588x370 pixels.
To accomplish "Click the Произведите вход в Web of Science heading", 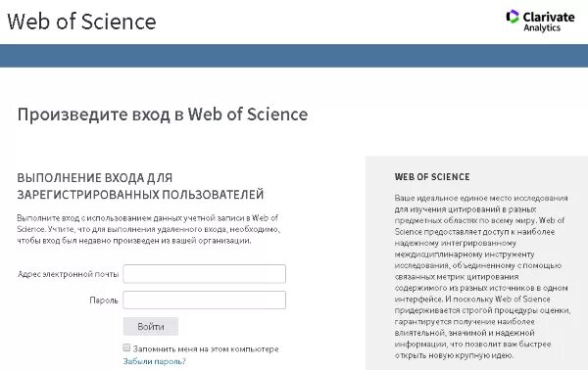I will coord(163,115).
